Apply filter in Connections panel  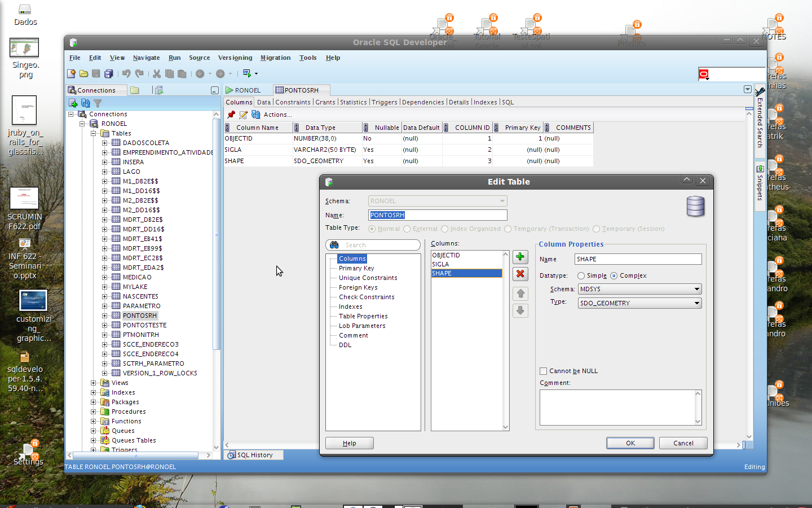pos(98,103)
